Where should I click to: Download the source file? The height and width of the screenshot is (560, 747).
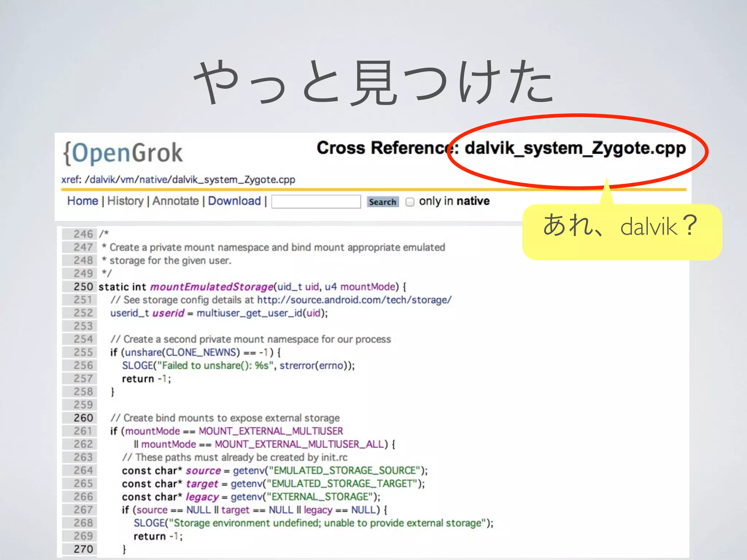coord(235,201)
